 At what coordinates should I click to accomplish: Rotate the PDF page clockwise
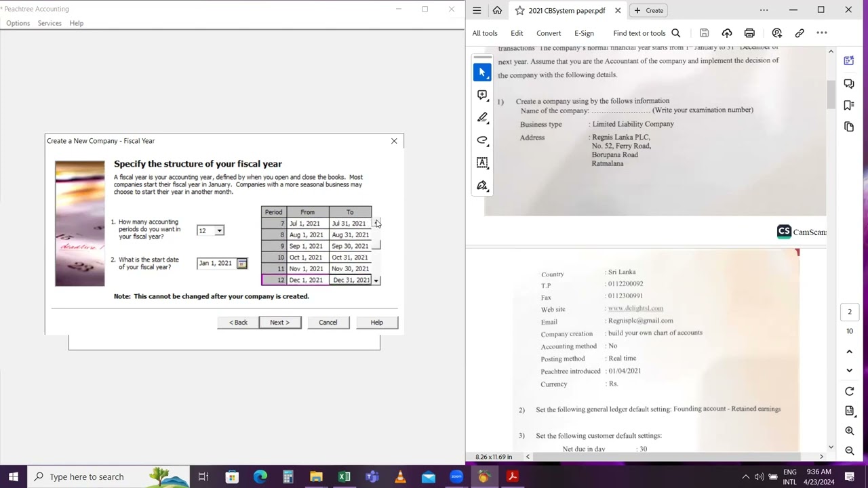(850, 391)
